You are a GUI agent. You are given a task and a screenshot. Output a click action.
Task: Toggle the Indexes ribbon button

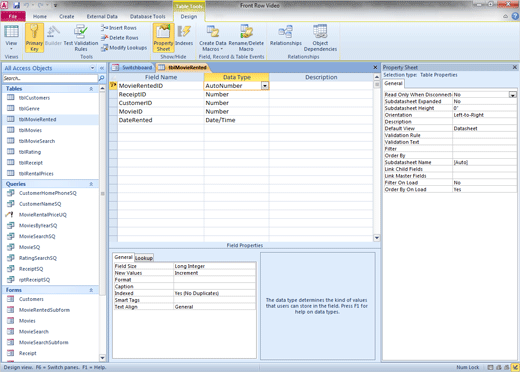184,36
